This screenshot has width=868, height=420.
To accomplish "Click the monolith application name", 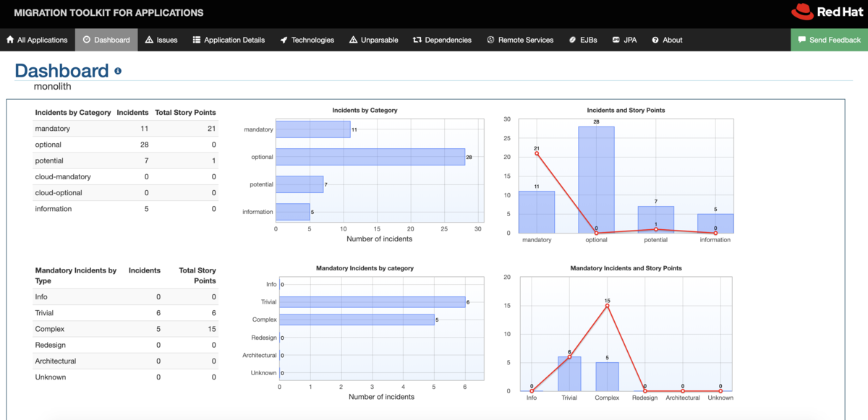I will click(51, 86).
